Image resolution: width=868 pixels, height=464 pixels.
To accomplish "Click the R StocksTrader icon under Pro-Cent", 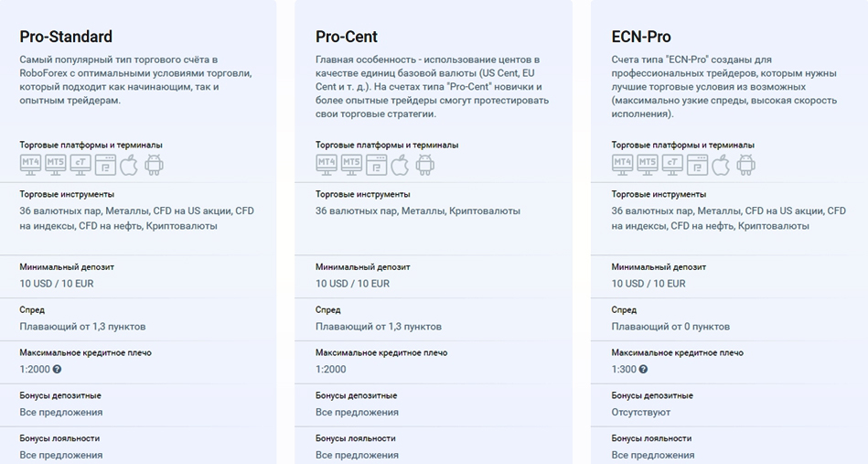I will (376, 165).
